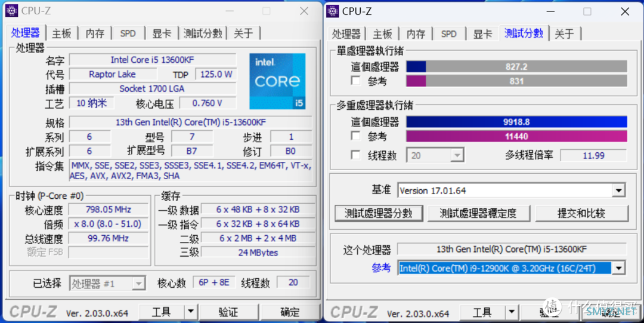This screenshot has height=323, width=644.
Task: Toggle the 线程数 checkbox
Action: (355, 155)
